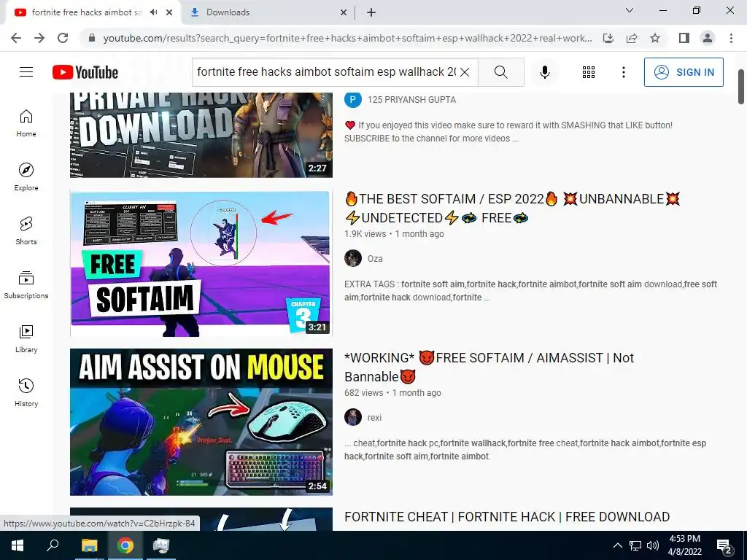Show hidden system tray icons
747x560 pixels.
pyautogui.click(x=617, y=545)
